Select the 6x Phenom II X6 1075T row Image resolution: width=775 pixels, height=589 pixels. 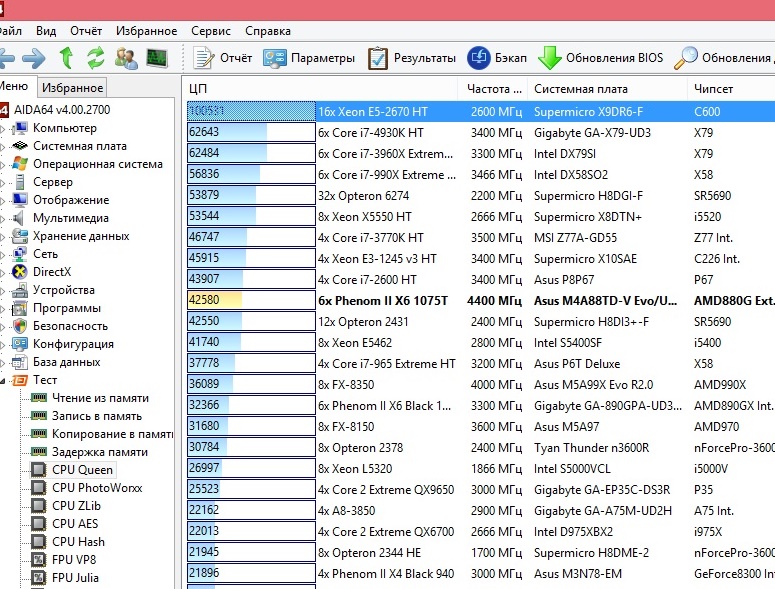480,300
